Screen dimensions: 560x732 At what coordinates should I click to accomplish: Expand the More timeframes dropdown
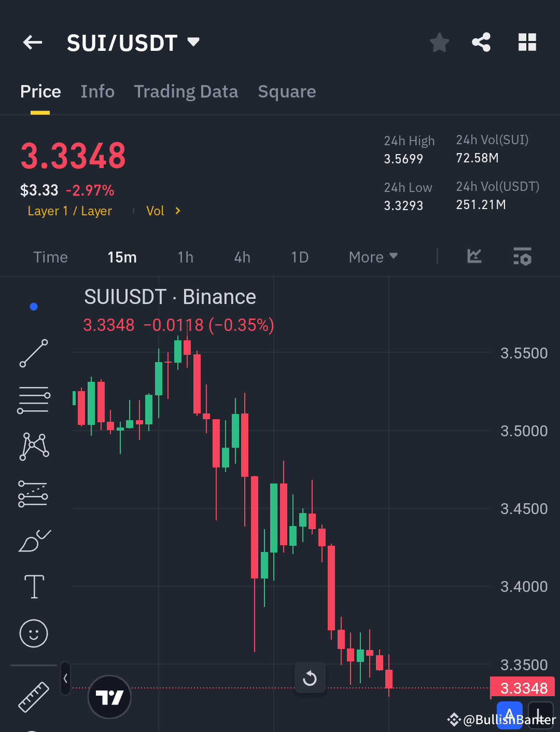(372, 257)
